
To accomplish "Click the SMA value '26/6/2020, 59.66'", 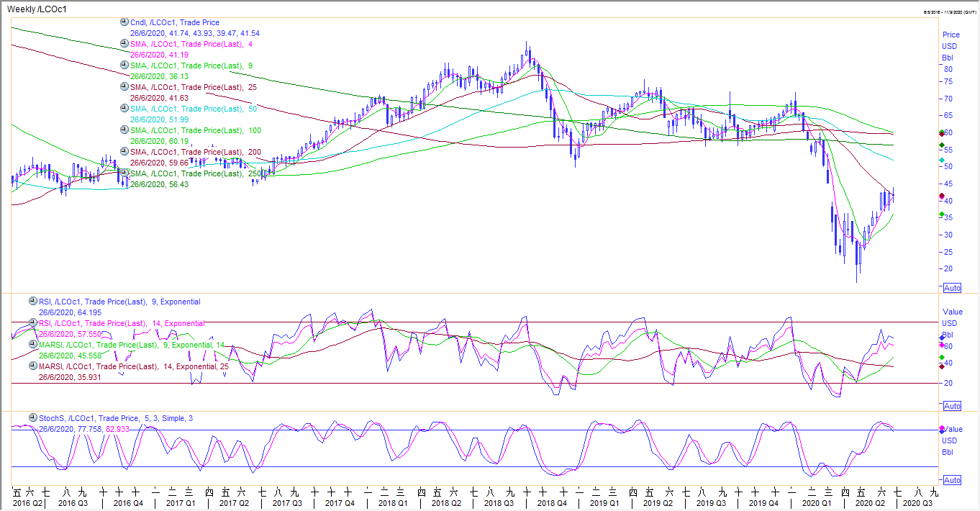I will click(x=160, y=163).
